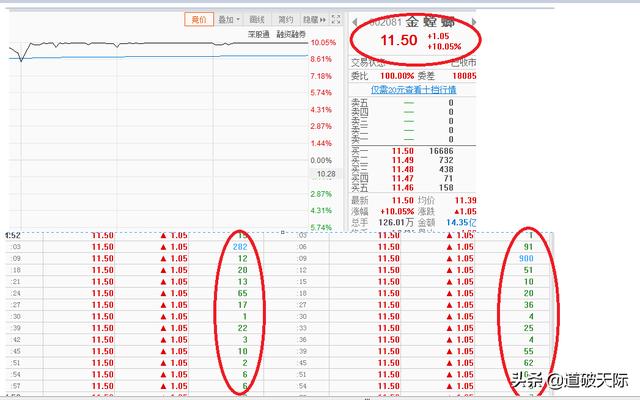
Task: Click the 0.00% axis label
Action: (x=321, y=160)
